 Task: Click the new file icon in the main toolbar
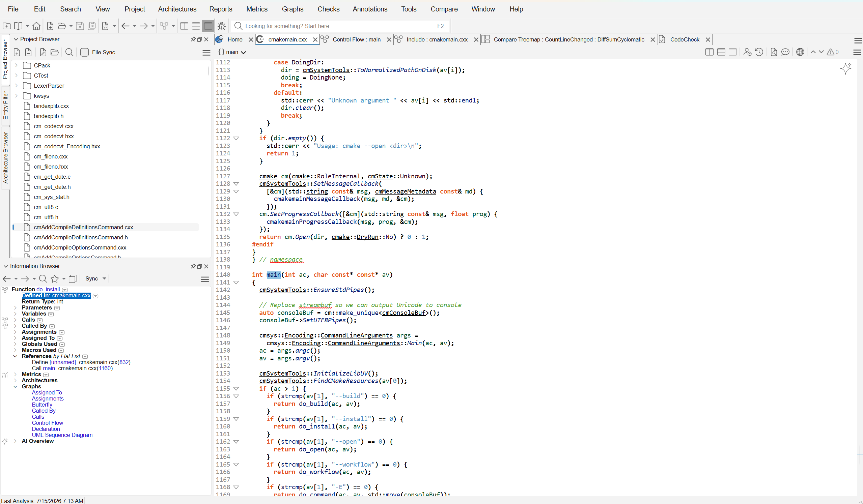50,26
